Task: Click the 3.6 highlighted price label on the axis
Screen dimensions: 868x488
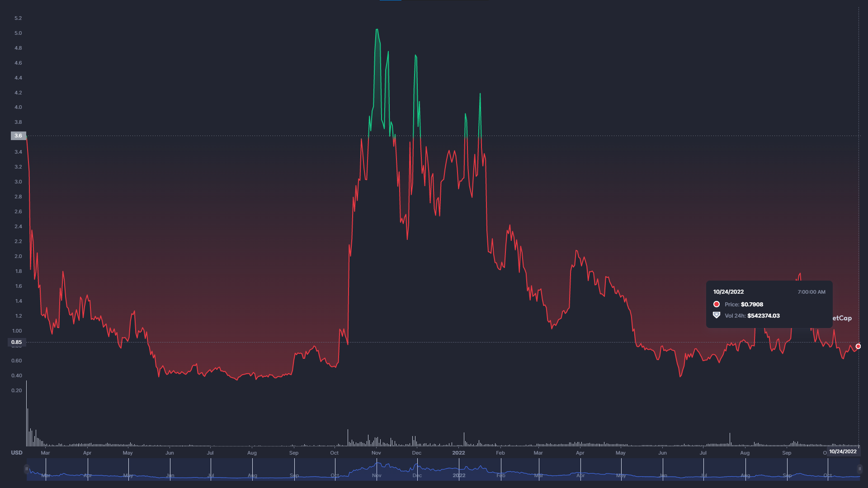Action: (x=18, y=136)
